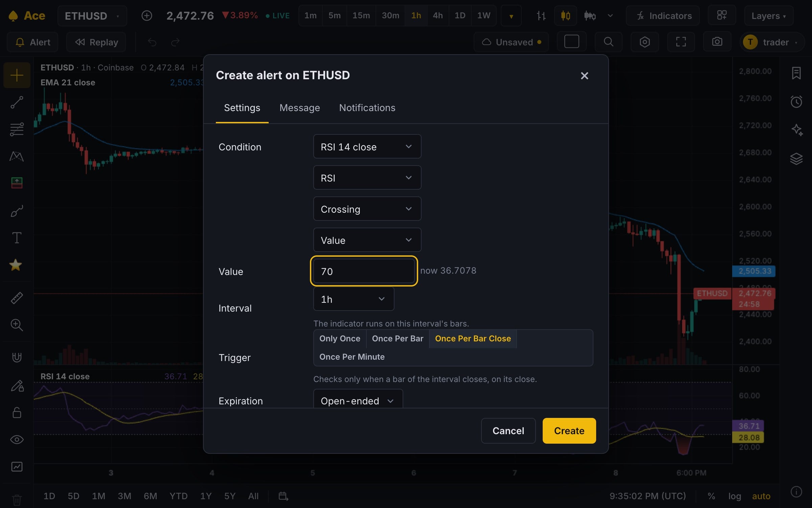Open the Settings tab
This screenshot has height=508, width=812.
click(242, 108)
